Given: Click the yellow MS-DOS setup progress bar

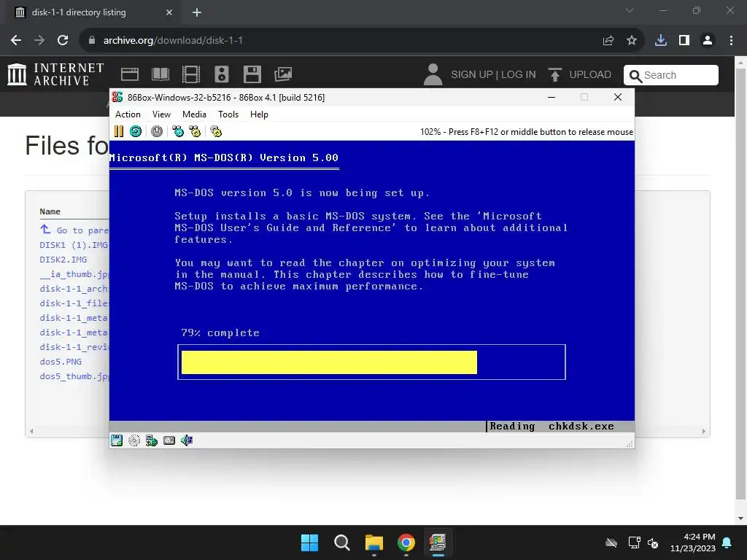Looking at the screenshot, I should pyautogui.click(x=329, y=362).
